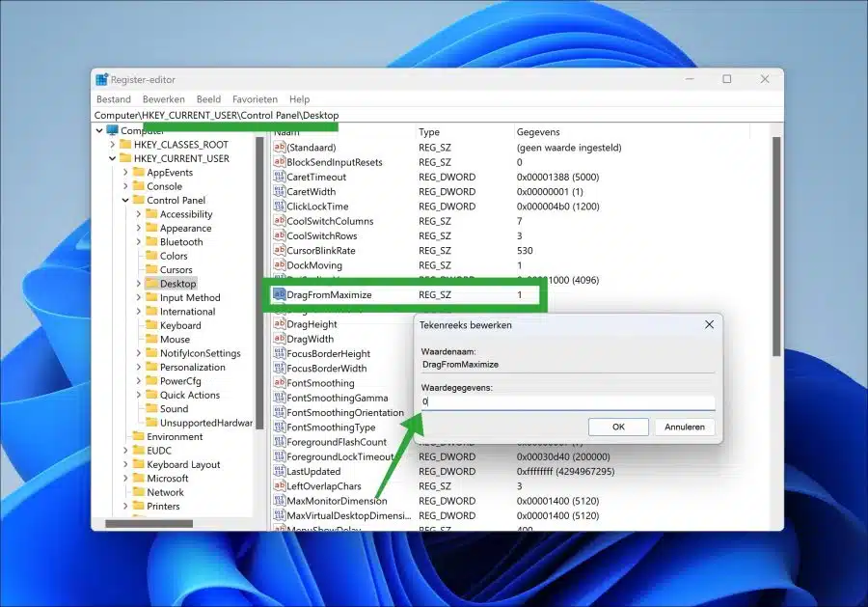Select the LeftOverlapChars value name

pos(324,485)
